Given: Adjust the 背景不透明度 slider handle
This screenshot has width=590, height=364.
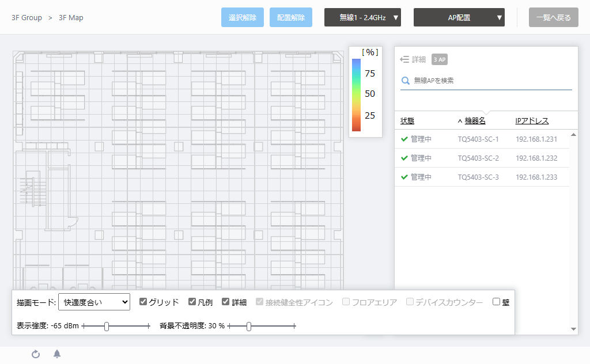Looking at the screenshot, I should (249, 326).
